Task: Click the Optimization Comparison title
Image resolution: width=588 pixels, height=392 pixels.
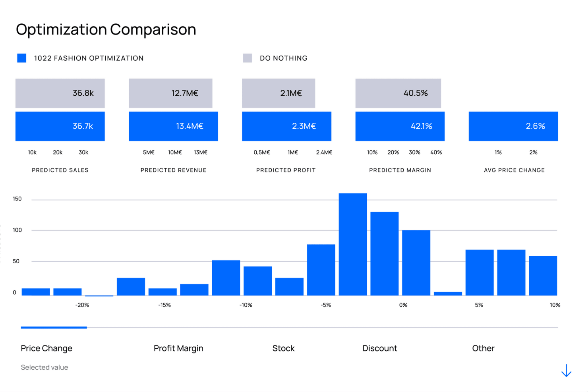Action: (106, 29)
